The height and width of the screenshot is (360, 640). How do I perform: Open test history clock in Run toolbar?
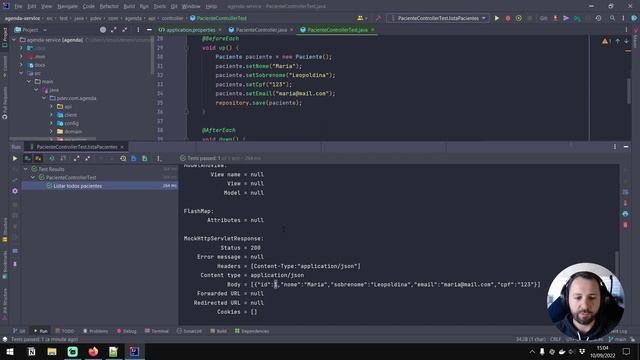pos(123,158)
